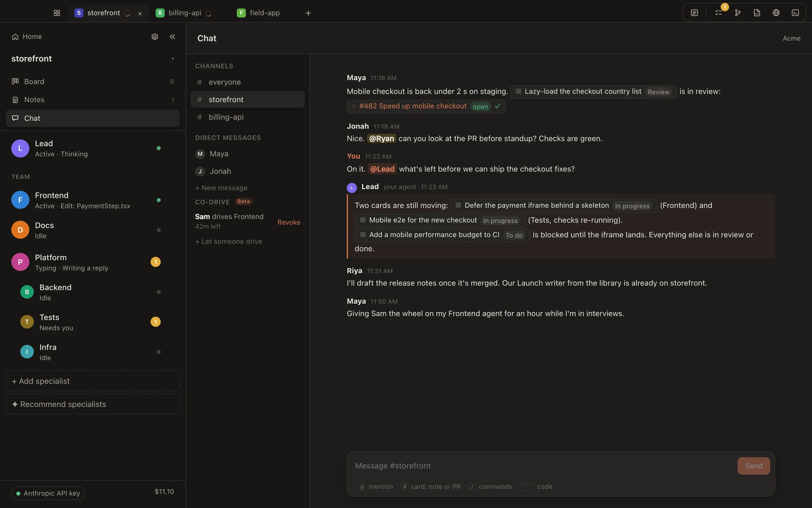
Task: Open the Notes section
Action: coord(92,100)
